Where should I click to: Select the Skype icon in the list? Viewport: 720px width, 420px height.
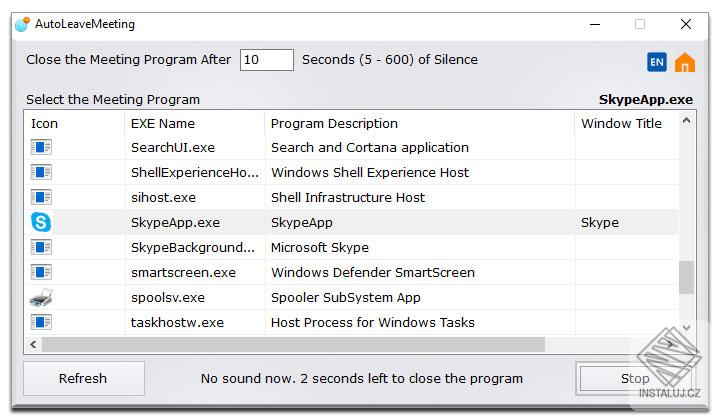(41, 223)
